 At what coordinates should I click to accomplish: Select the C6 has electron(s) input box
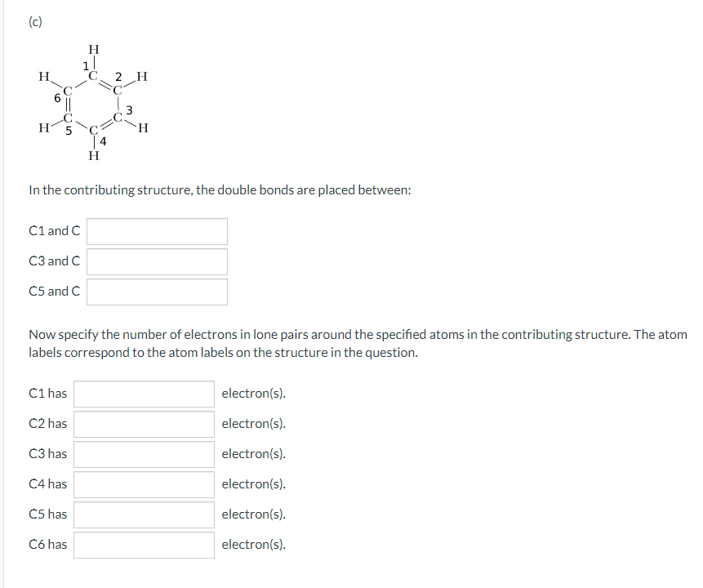click(144, 544)
